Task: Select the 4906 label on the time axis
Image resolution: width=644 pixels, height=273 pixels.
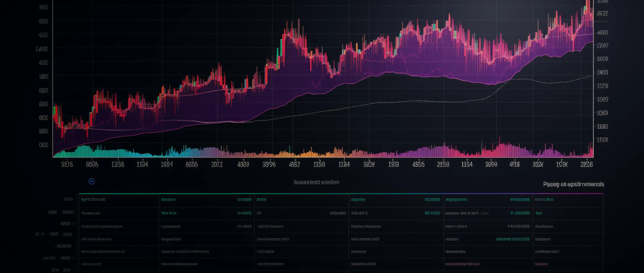Action: pyautogui.click(x=418, y=164)
